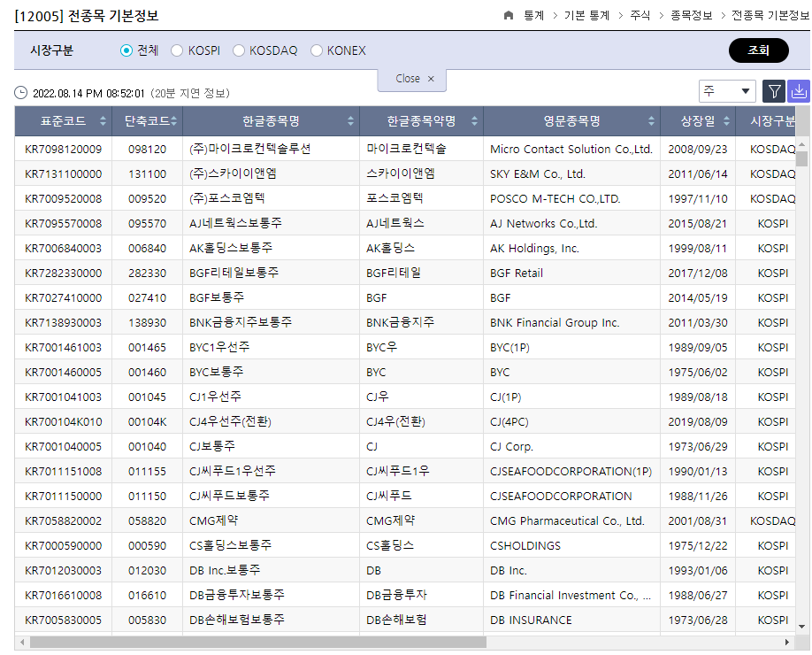
Task: Select cell KR700104K010
Action: (x=63, y=422)
